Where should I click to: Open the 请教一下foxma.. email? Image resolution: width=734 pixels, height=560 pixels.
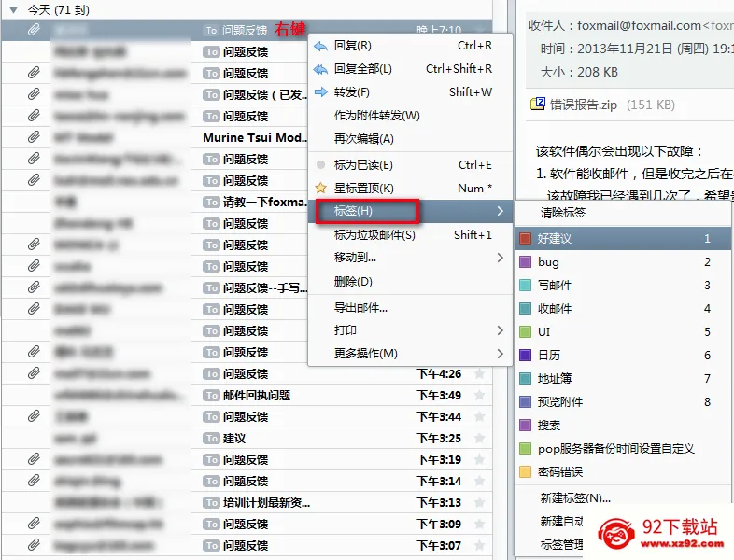tap(264, 203)
